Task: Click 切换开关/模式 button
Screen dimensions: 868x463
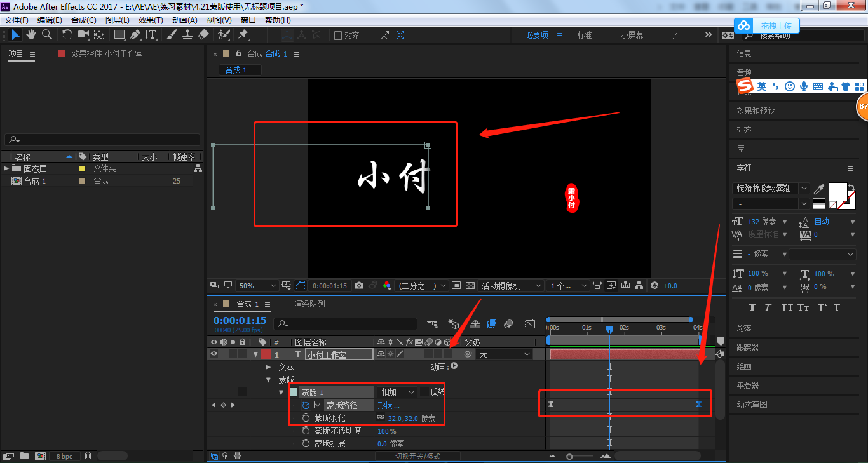Action: click(418, 456)
